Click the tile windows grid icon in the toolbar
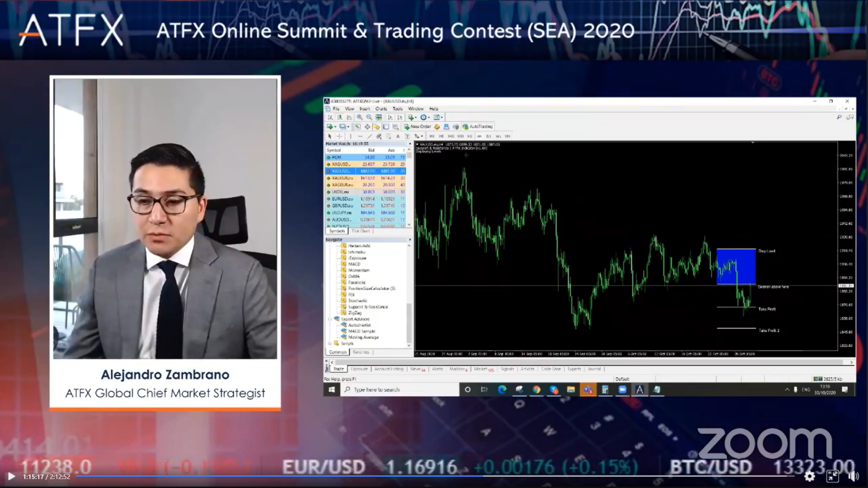Image resolution: width=868 pixels, height=488 pixels. pyautogui.click(x=379, y=118)
